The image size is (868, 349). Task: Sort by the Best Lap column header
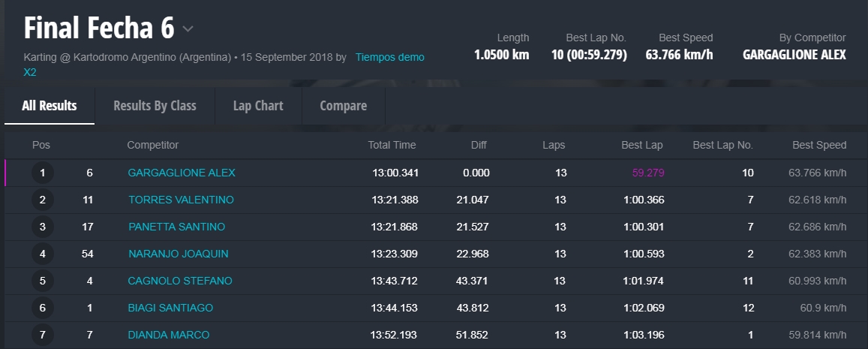click(x=642, y=145)
